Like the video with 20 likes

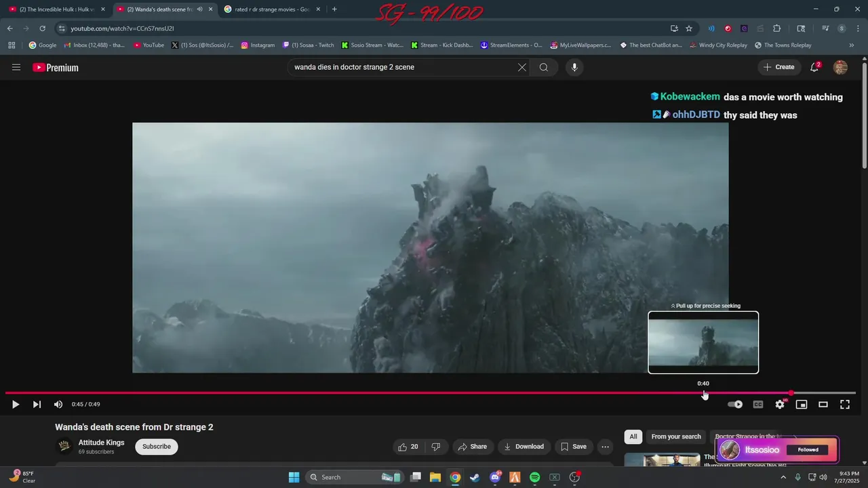pyautogui.click(x=408, y=447)
